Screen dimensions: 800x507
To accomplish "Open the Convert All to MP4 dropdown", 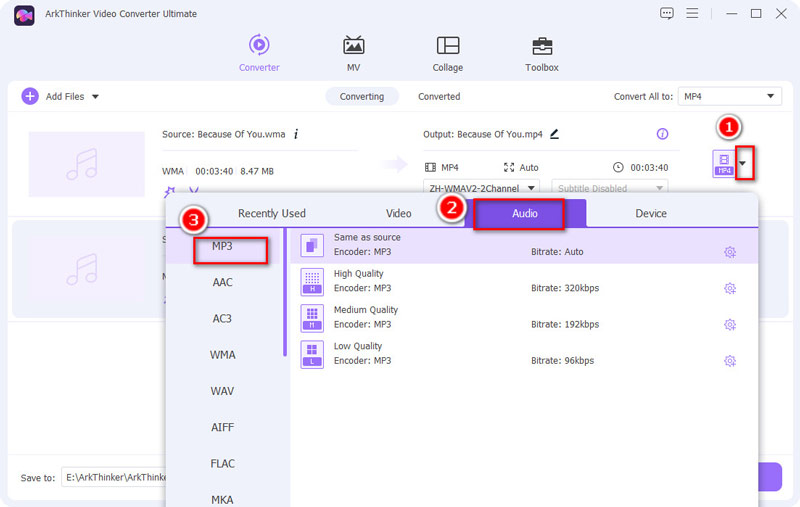I will click(x=729, y=96).
